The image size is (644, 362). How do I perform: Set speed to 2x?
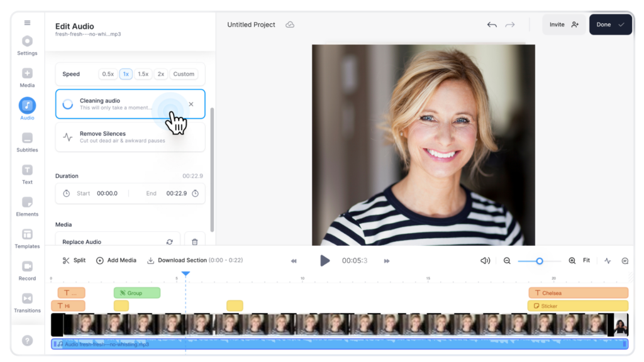[161, 74]
